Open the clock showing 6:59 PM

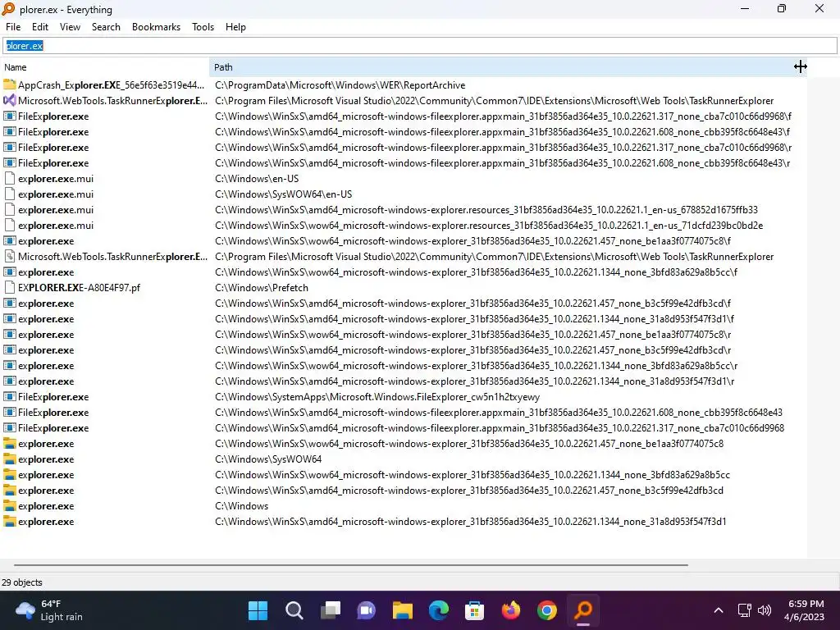[x=805, y=610]
